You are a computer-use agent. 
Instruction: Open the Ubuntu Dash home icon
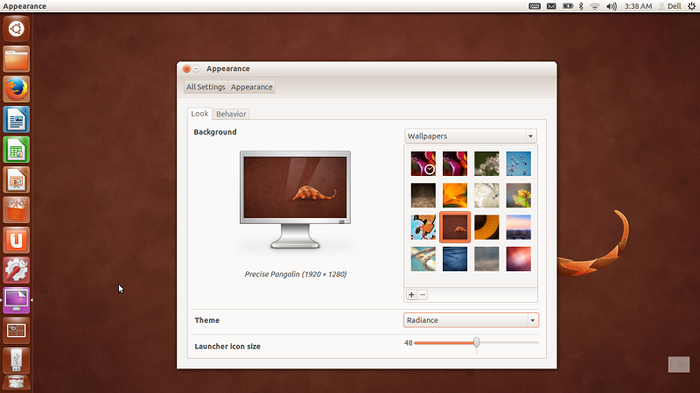(x=17, y=29)
